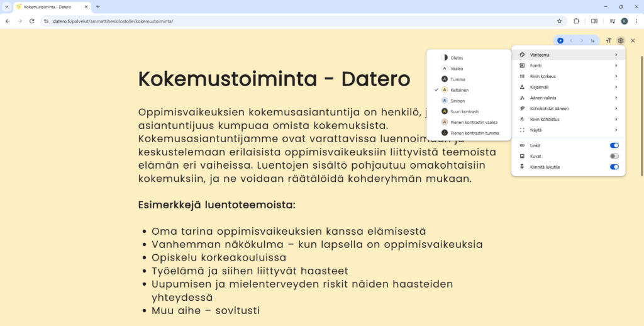Open the Kirjainväli option
644x326 pixels.
point(569,87)
